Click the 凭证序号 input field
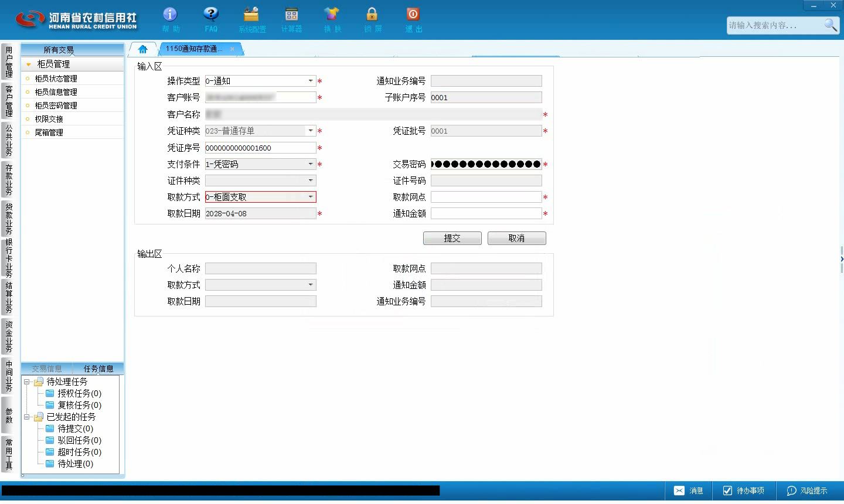Image resolution: width=844 pixels, height=504 pixels. pyautogui.click(x=261, y=148)
